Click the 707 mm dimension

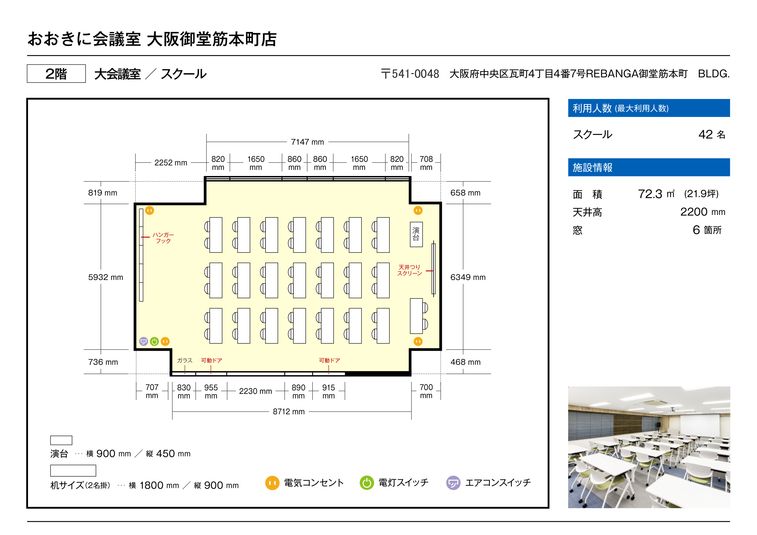152,391
